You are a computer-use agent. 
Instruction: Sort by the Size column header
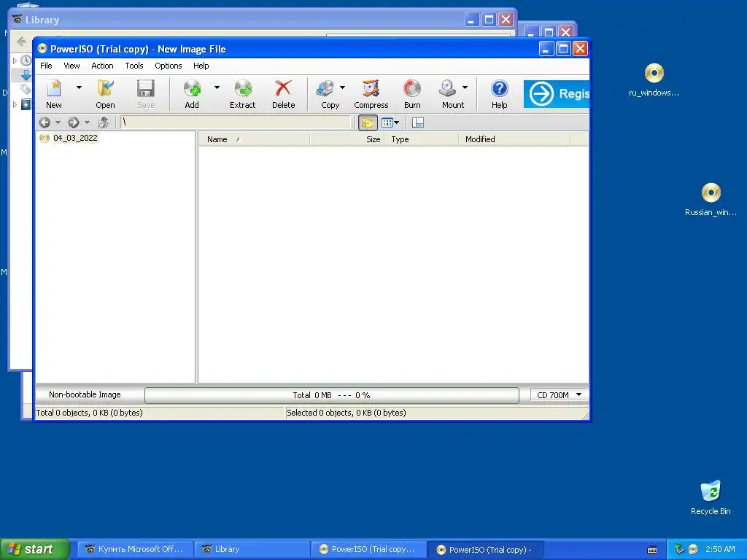point(347,139)
